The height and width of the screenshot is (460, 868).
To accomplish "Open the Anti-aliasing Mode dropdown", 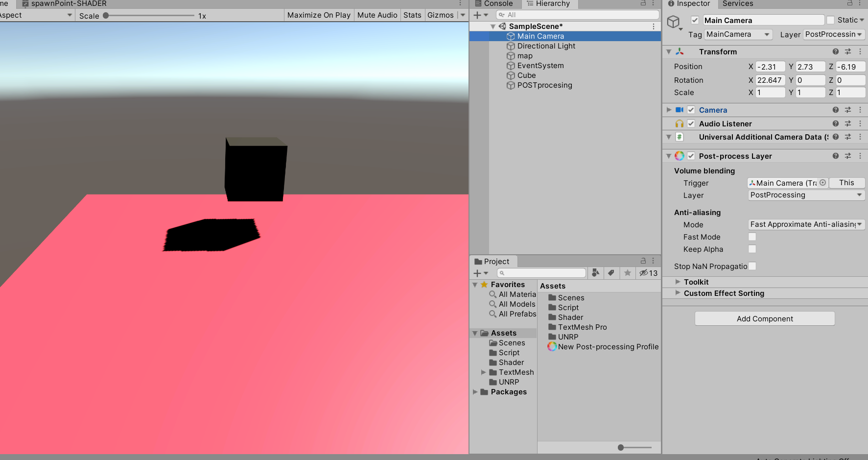I will coord(806,224).
